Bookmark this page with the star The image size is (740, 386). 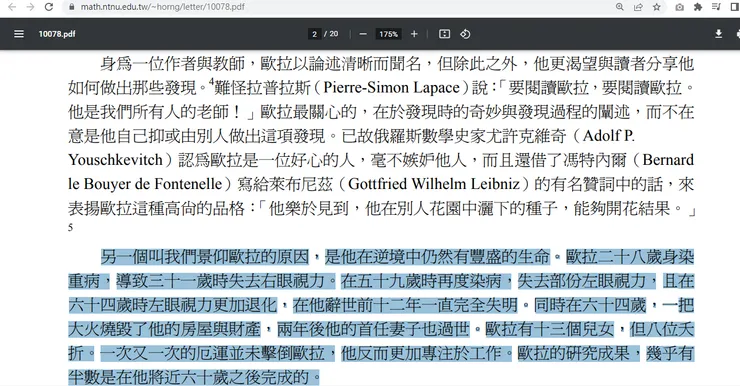pyautogui.click(x=656, y=7)
